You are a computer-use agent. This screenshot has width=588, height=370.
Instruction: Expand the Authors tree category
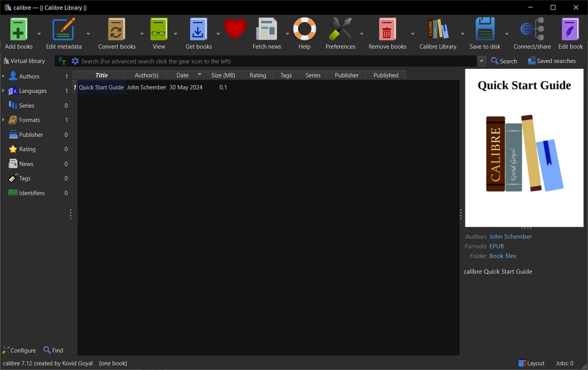point(3,76)
